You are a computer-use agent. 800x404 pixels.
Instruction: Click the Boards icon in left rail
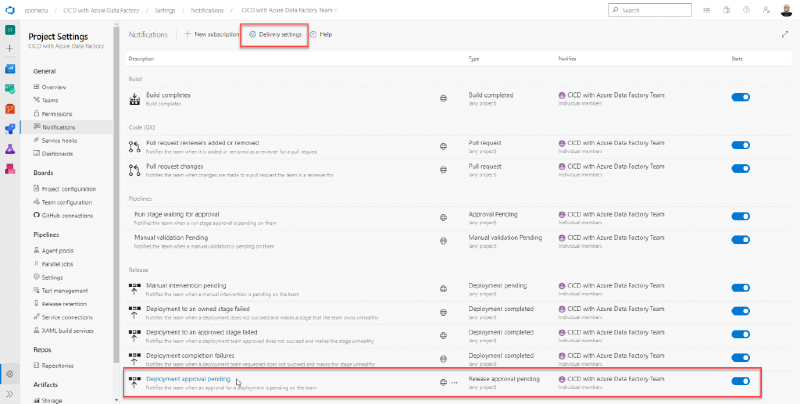(9, 89)
